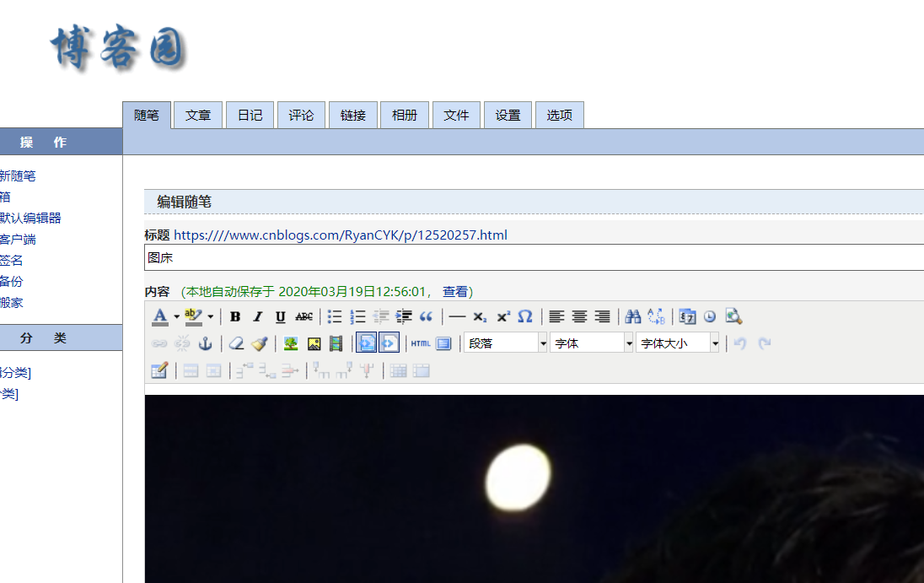The width and height of the screenshot is (924, 583).
Task: Insert special character with Omega icon
Action: tap(525, 316)
